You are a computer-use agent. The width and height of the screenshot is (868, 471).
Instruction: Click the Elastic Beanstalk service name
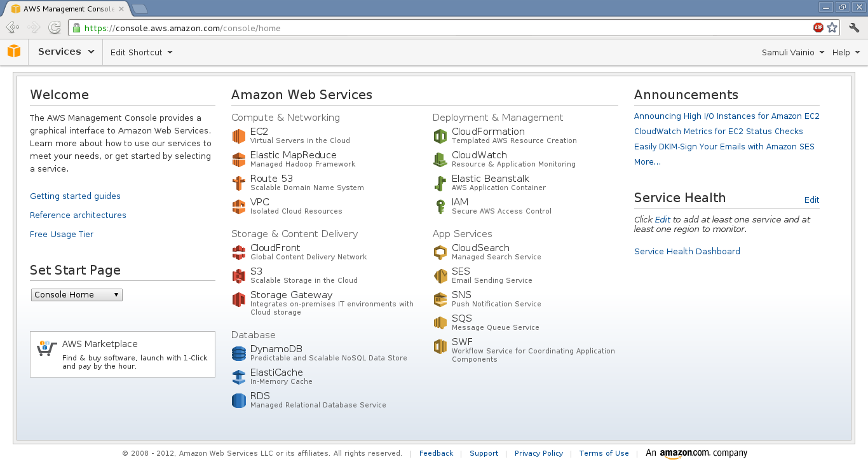491,179
